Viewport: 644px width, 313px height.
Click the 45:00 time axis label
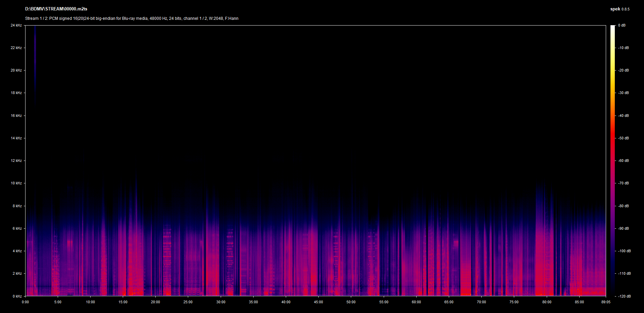tap(318, 302)
